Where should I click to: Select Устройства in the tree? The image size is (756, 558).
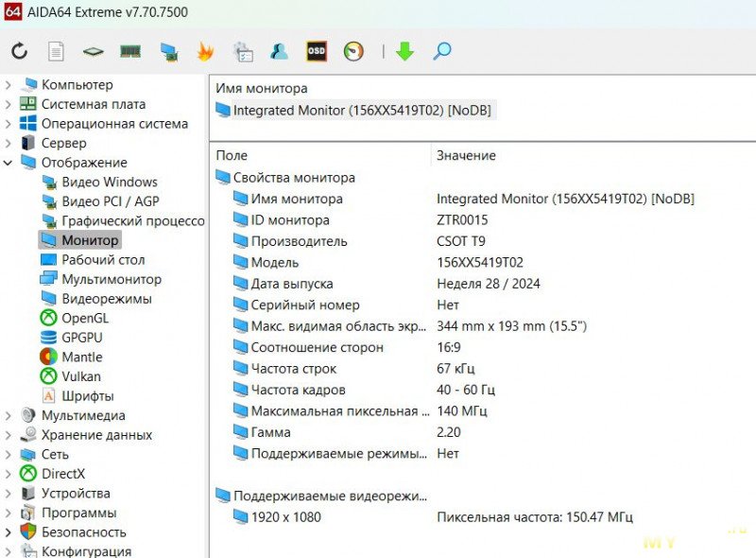point(65,494)
